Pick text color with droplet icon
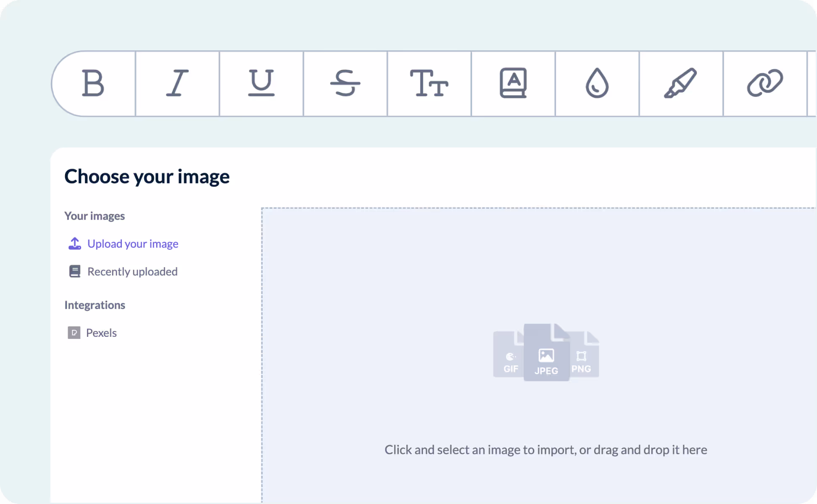 coord(597,83)
